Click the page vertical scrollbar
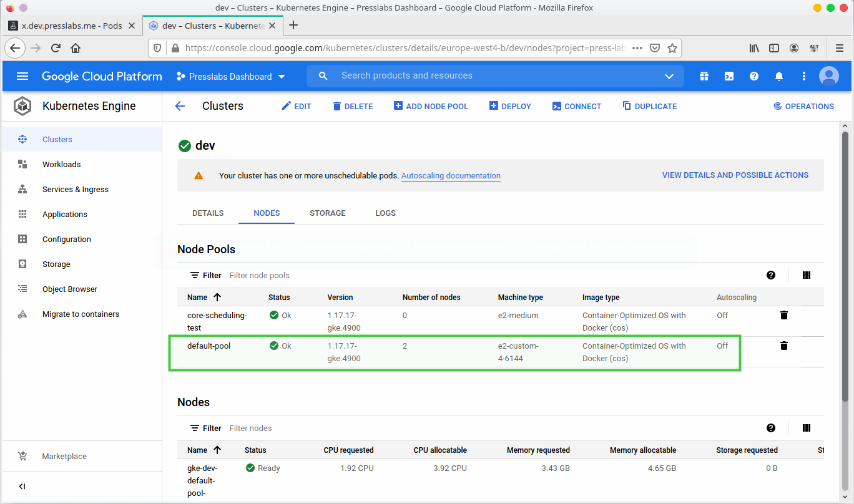 click(845, 267)
